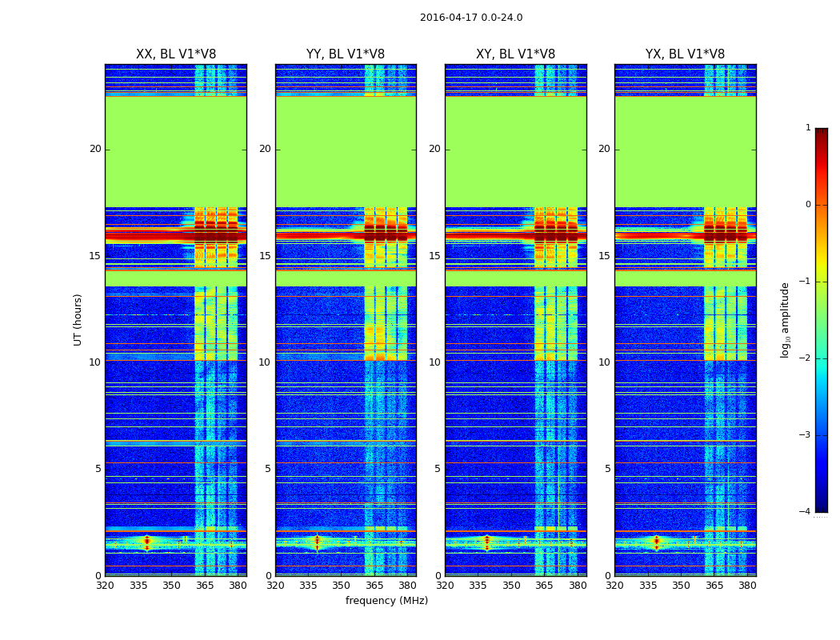Image resolution: width=840 pixels, height=640 pixels.
Task: Click the colorbar tick label "0"
Action: [808, 205]
